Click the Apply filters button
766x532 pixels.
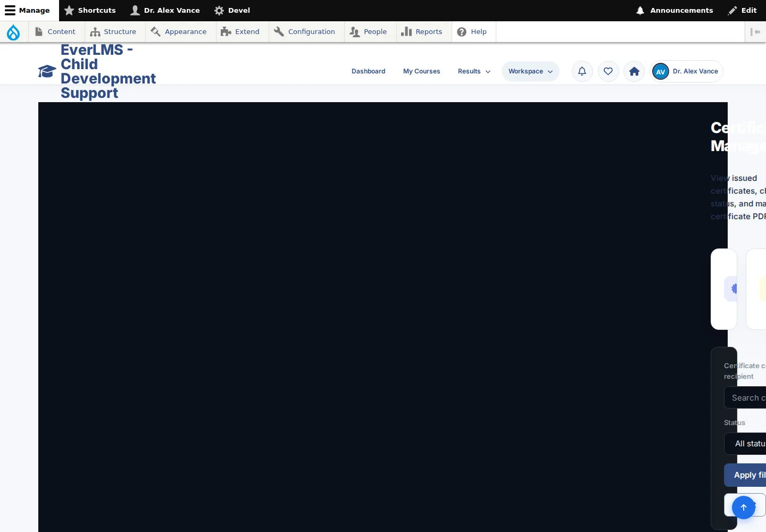click(x=745, y=475)
